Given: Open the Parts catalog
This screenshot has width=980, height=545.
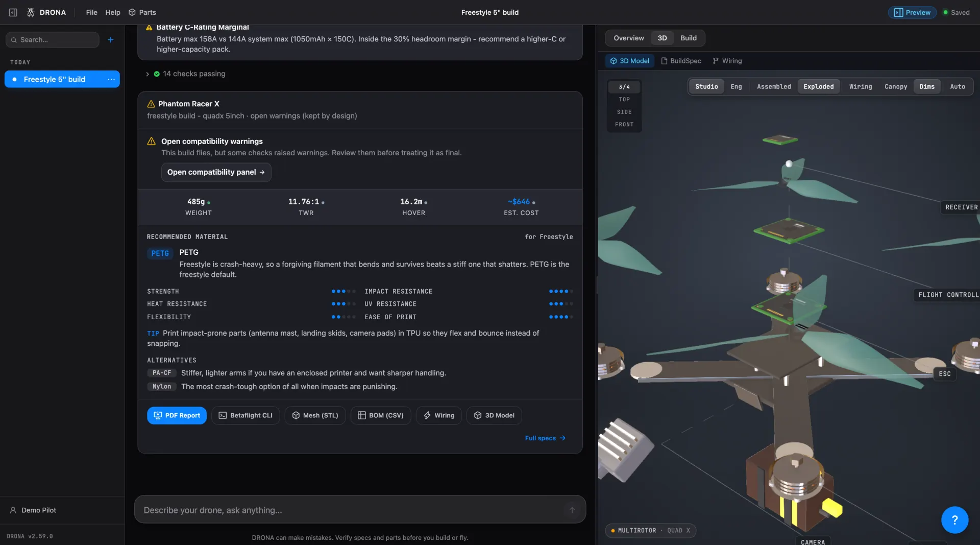Looking at the screenshot, I should tap(142, 12).
